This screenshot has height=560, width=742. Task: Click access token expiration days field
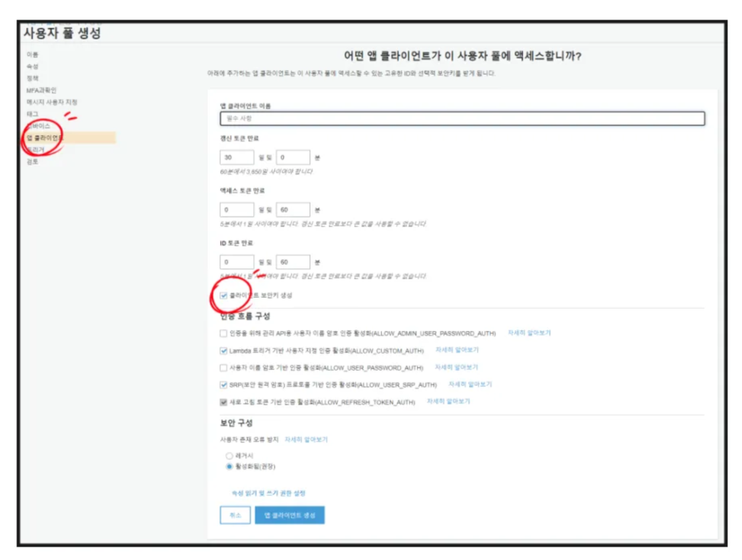[x=237, y=210]
